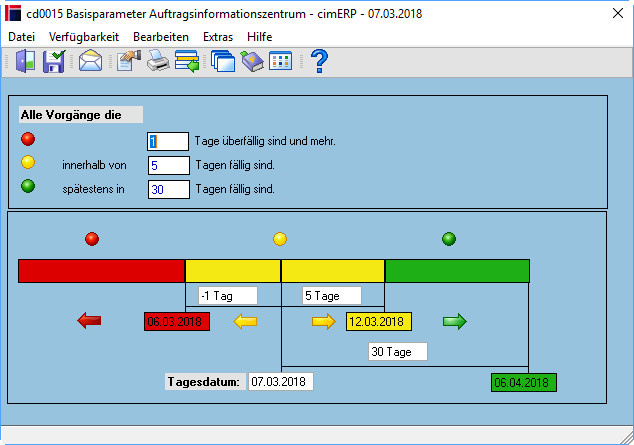Click the overdue days input field

pyautogui.click(x=168, y=141)
